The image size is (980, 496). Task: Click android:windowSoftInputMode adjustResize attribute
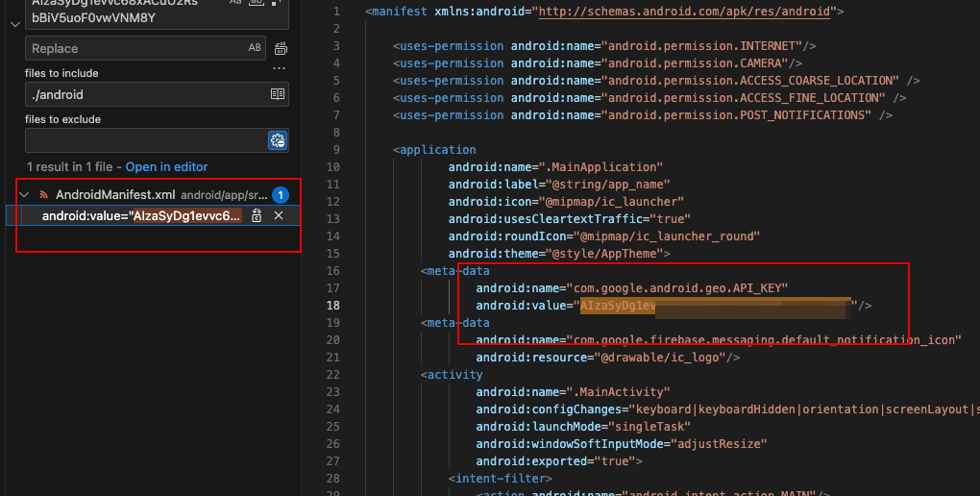(622, 444)
